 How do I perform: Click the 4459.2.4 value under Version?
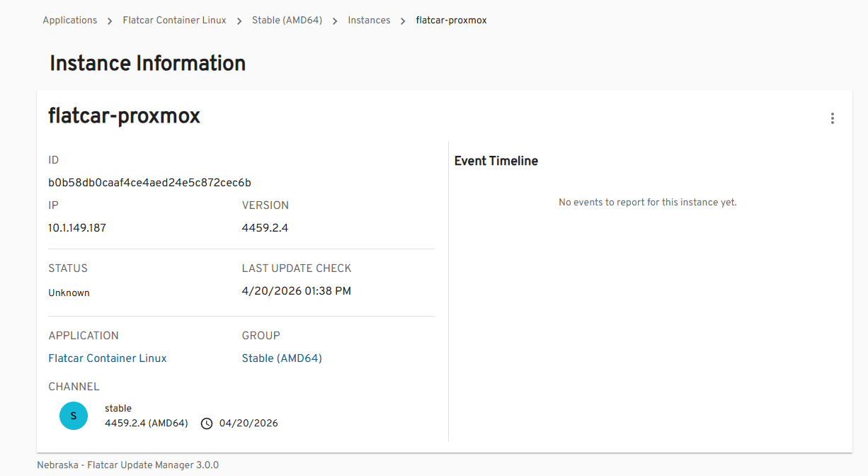coord(265,228)
